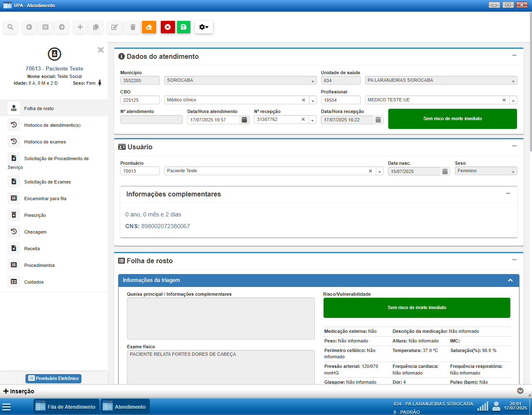Click the trash delete icon
Image resolution: width=532 pixels, height=415 pixels.
pos(133,27)
